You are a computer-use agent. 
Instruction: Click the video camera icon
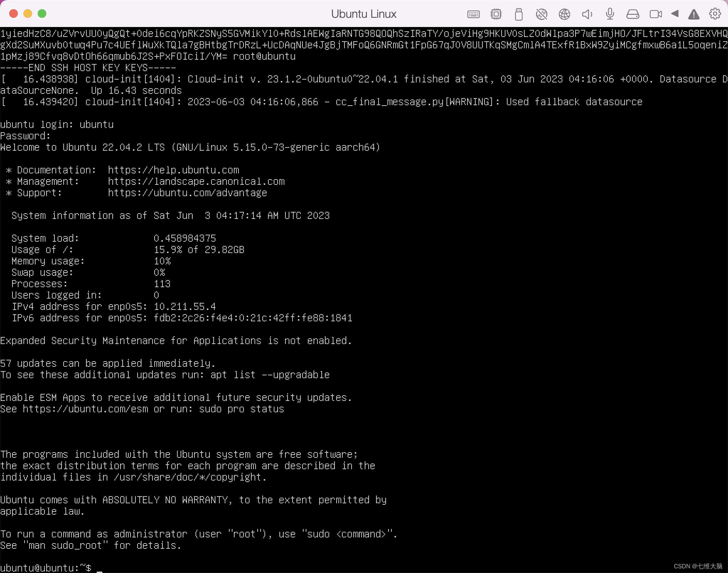pyautogui.click(x=655, y=14)
